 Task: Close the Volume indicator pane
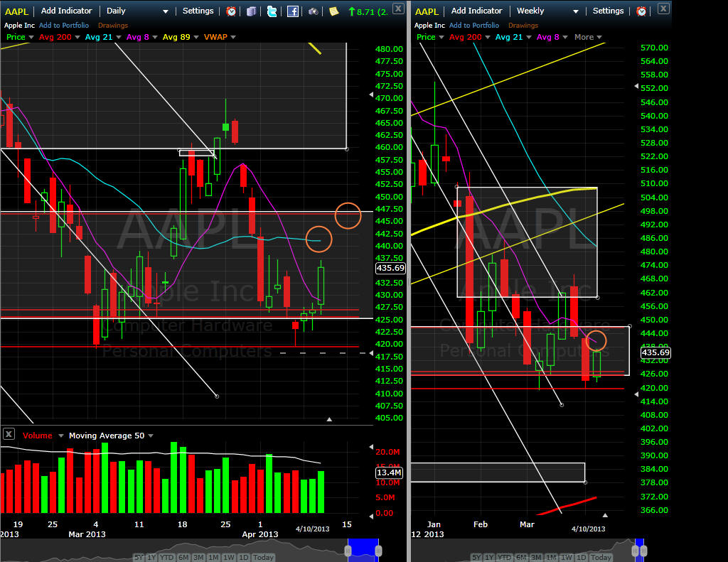coord(9,434)
